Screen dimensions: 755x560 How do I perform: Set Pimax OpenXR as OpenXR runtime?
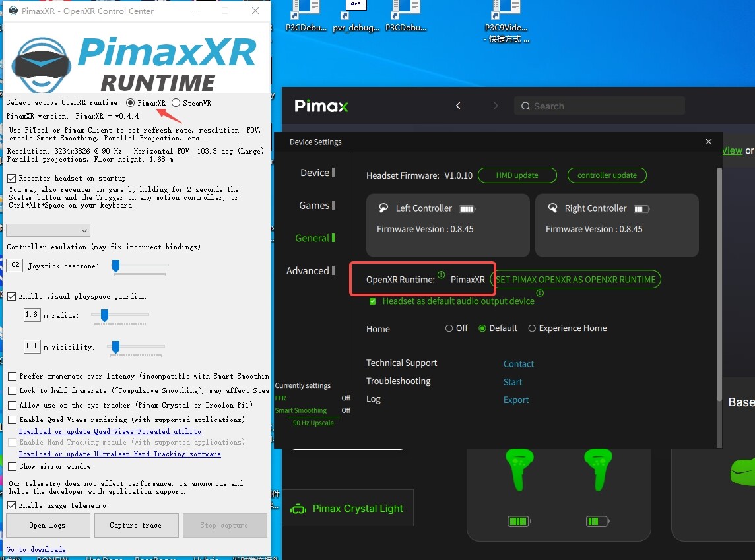pos(576,280)
